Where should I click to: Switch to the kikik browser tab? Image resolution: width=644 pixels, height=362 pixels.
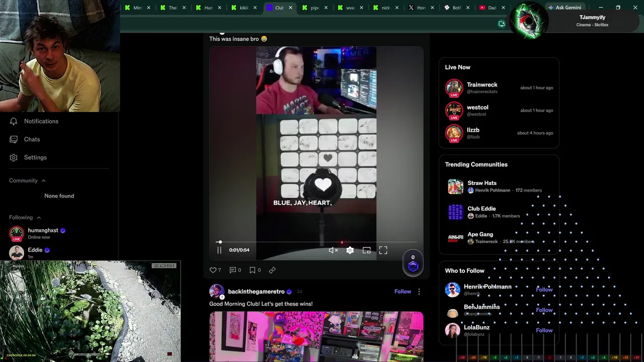click(x=244, y=8)
